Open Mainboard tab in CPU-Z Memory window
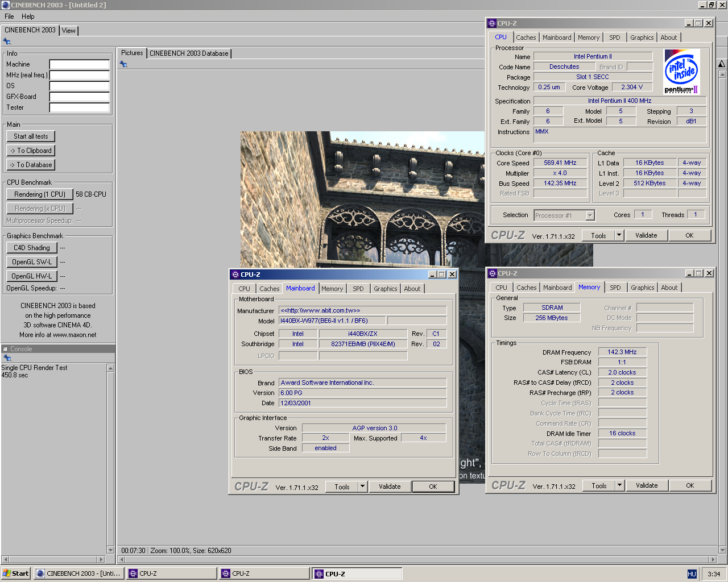728x582 pixels. click(x=557, y=288)
